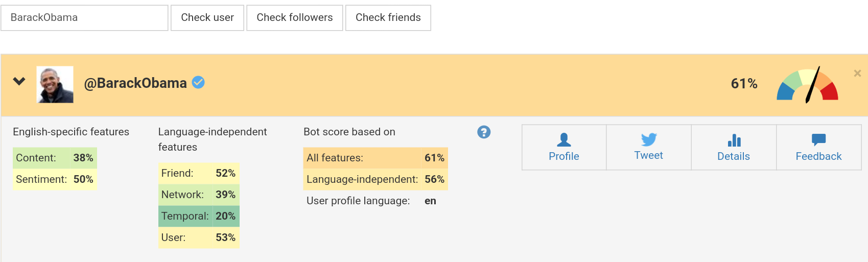This screenshot has height=262, width=868.
Task: Open the blue question mark help icon
Action: (x=484, y=132)
